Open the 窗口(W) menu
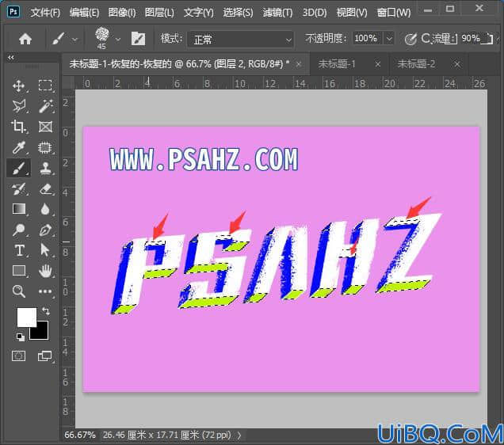The image size is (504, 445). [x=394, y=13]
